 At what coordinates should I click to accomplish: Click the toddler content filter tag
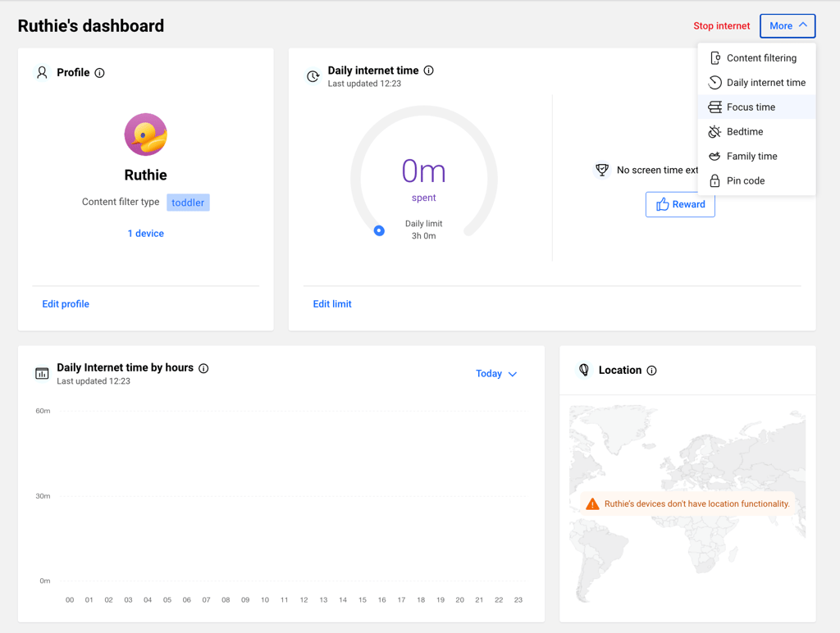tap(188, 203)
